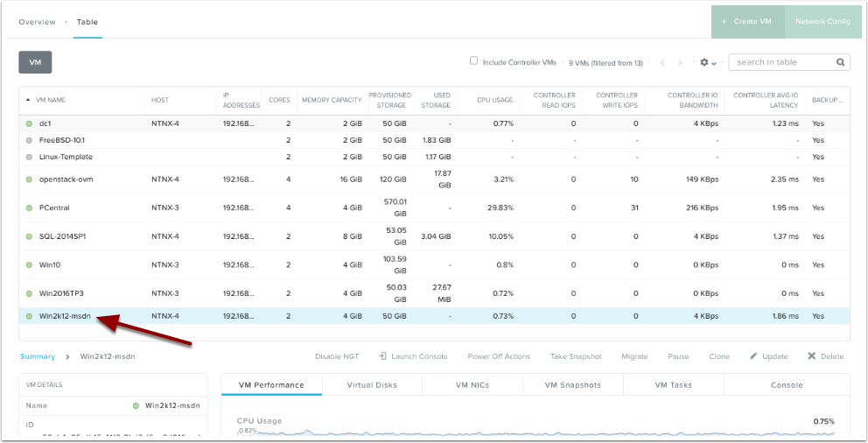The image size is (868, 443).
Task: Open the VM Snapshots tab
Action: pos(573,384)
